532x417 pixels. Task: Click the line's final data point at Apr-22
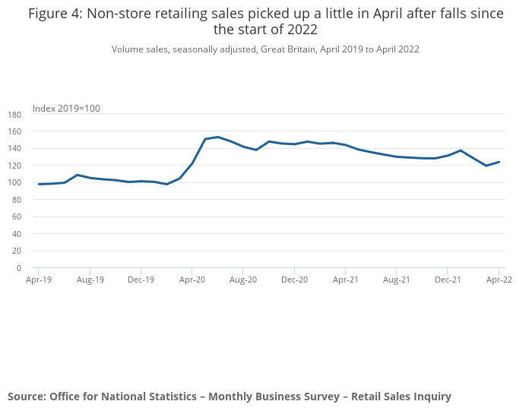pos(499,162)
